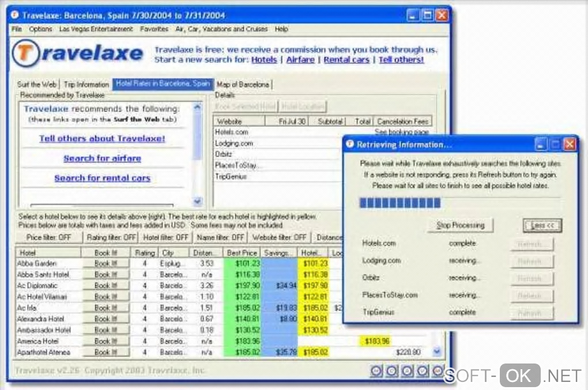Click the Travelaxe logo
The width and height of the screenshot is (588, 390).
(x=78, y=54)
